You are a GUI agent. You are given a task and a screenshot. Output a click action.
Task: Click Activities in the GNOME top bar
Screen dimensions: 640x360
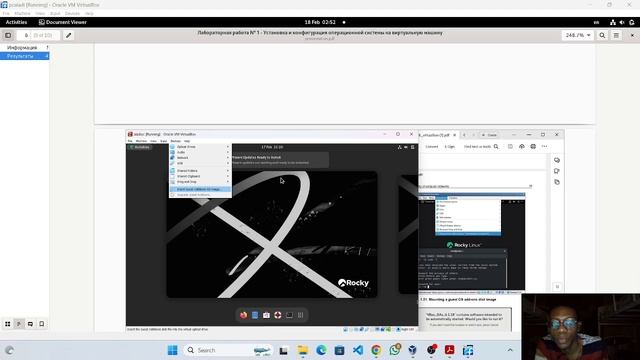coord(16,22)
